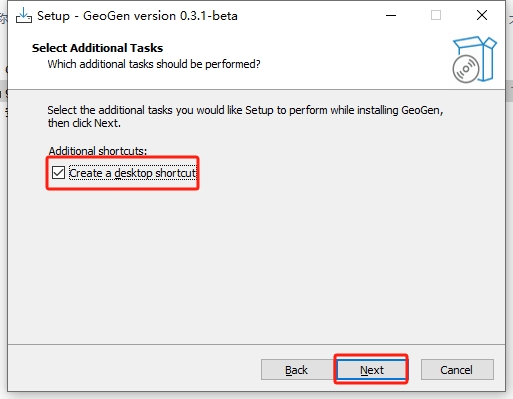Click the 'Setup - GeoGen version 0.3.1-beta' title
Screen dimensions: 513x399
pyautogui.click(x=137, y=16)
